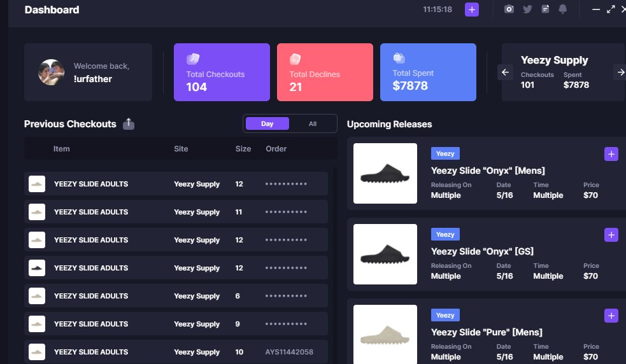Click the hidden order dots in size 6 row
This screenshot has width=626, height=364.
coord(286,296)
